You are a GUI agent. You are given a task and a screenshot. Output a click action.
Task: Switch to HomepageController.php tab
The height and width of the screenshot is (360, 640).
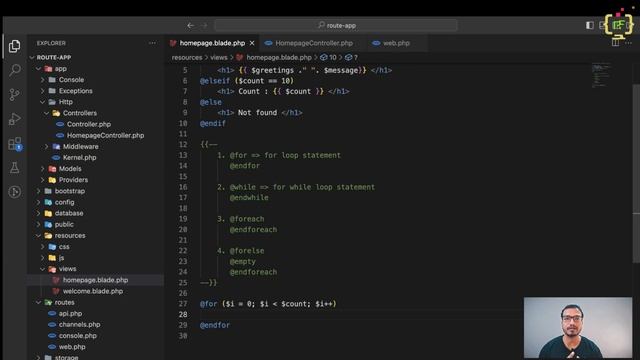pos(309,43)
